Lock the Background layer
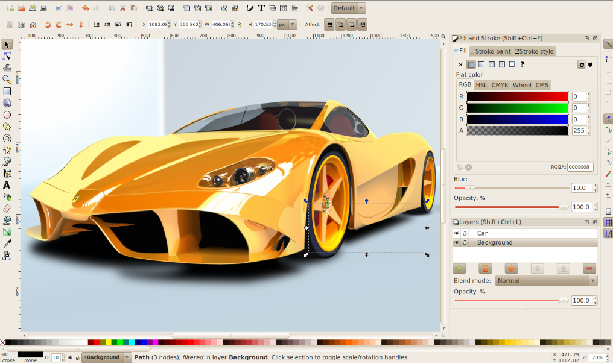Image resolution: width=613 pixels, height=364 pixels. click(x=465, y=242)
